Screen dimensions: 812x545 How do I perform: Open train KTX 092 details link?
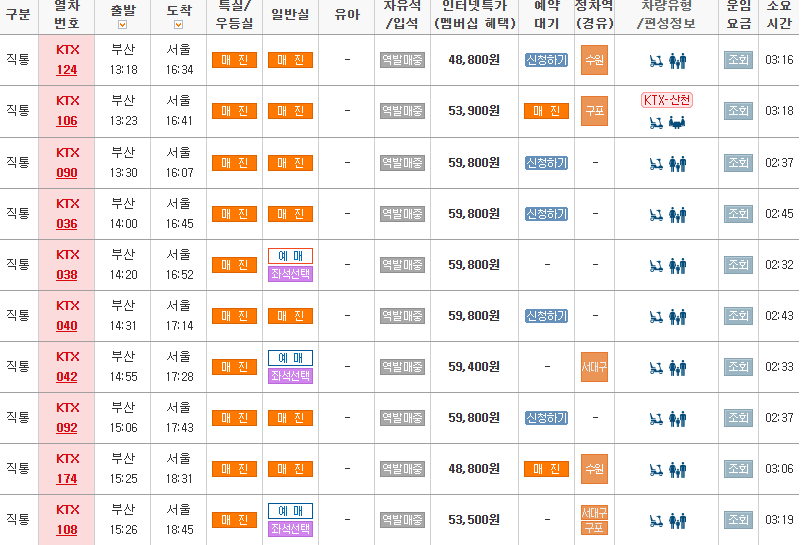coord(67,428)
